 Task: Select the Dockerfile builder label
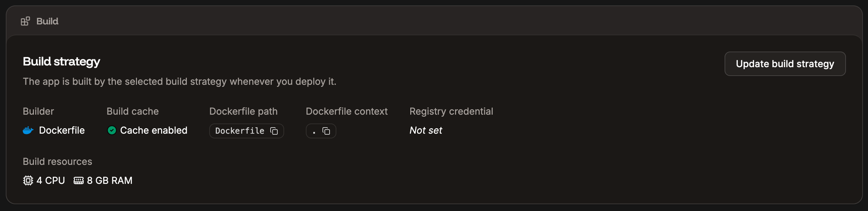62,130
